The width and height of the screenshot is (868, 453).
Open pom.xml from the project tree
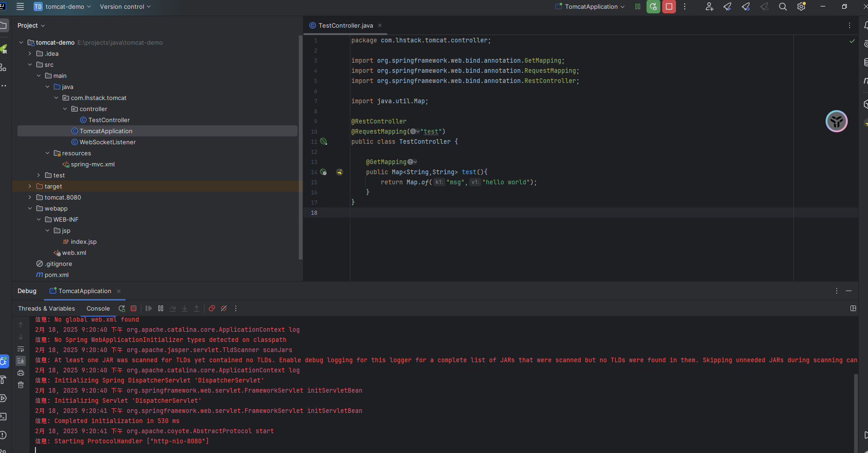click(56, 275)
